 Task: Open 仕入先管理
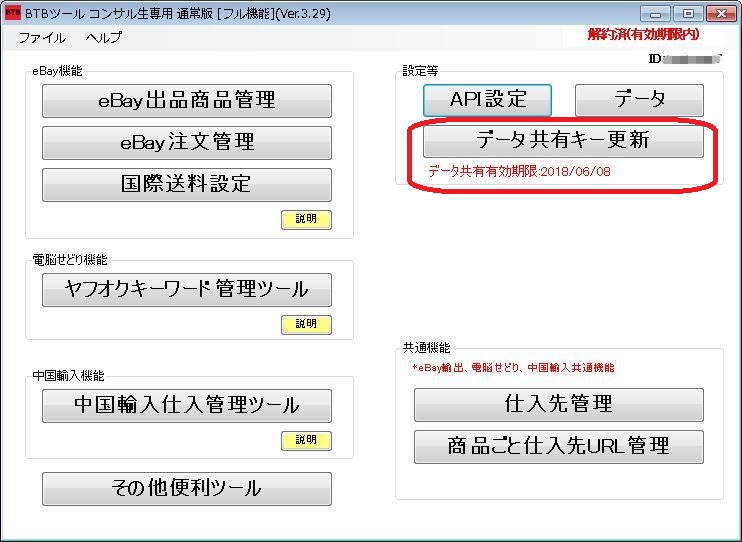559,405
